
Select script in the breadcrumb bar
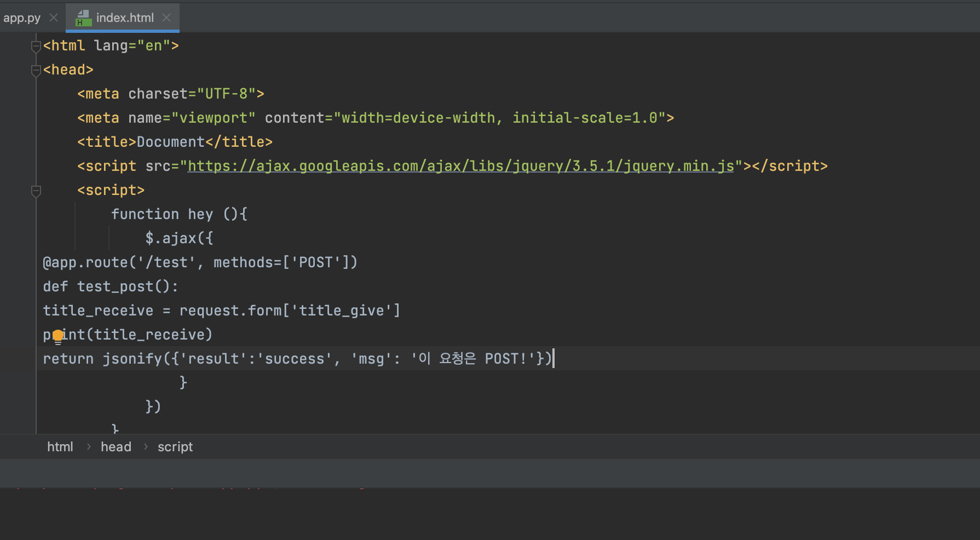(x=175, y=447)
